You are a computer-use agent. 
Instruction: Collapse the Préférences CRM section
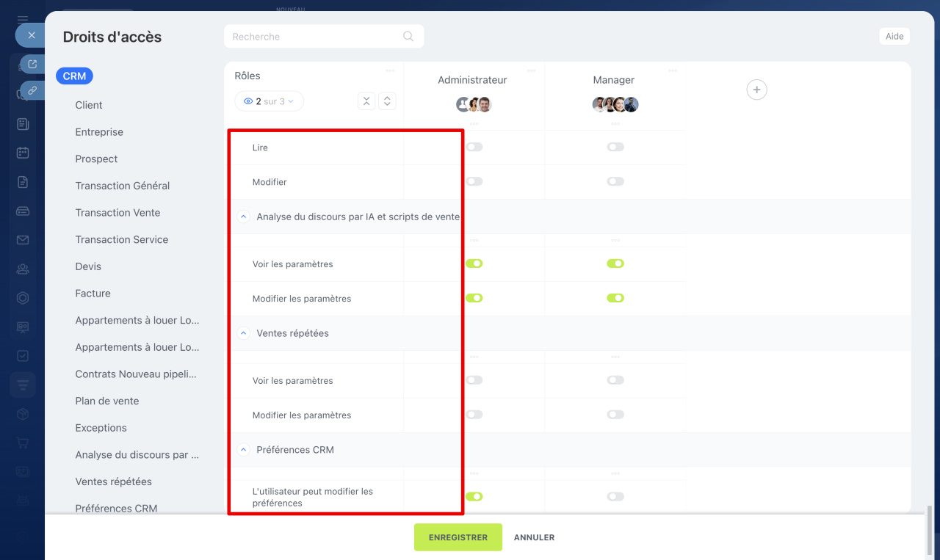pyautogui.click(x=243, y=450)
